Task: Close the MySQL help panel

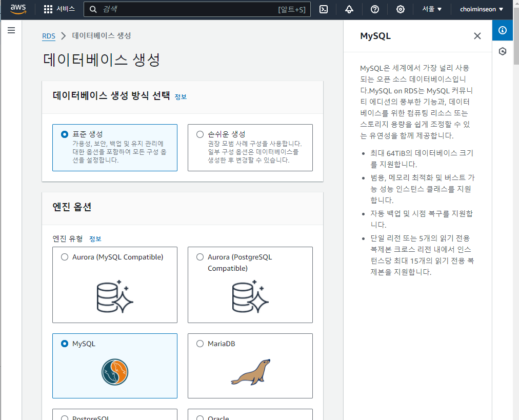Action: pyautogui.click(x=477, y=36)
